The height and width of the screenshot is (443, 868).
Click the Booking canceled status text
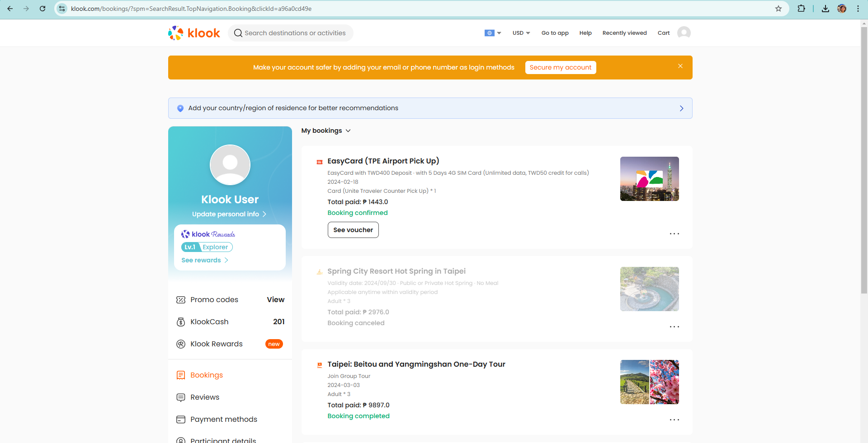coord(356,323)
